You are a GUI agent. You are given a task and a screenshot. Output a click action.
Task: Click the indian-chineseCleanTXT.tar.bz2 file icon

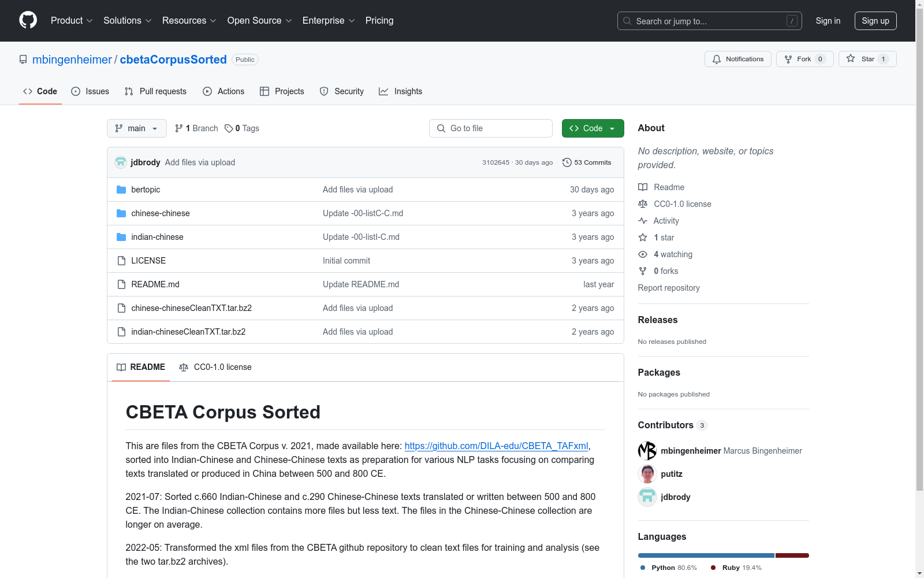pos(121,332)
